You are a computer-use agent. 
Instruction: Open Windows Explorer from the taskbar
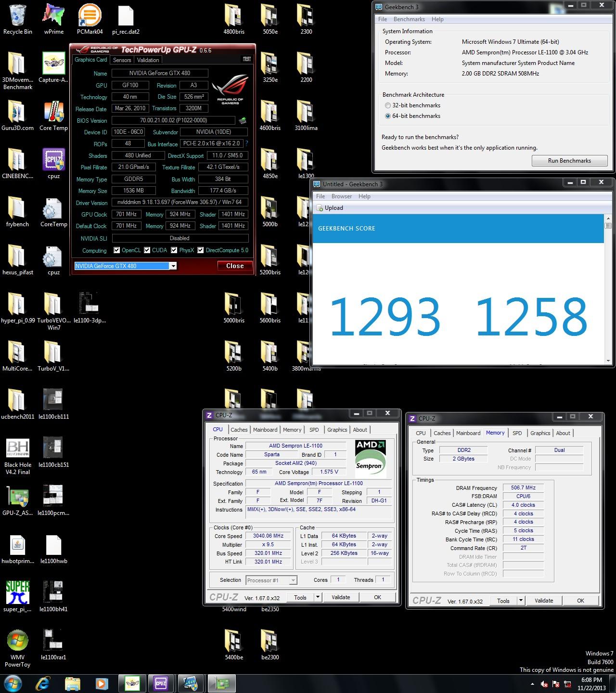click(72, 683)
